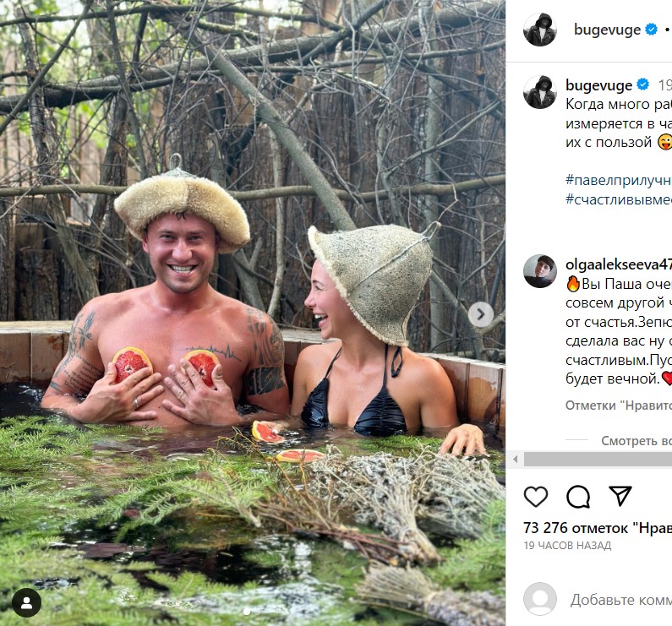Click the add comment input field
The image size is (672, 626).
[x=620, y=600]
